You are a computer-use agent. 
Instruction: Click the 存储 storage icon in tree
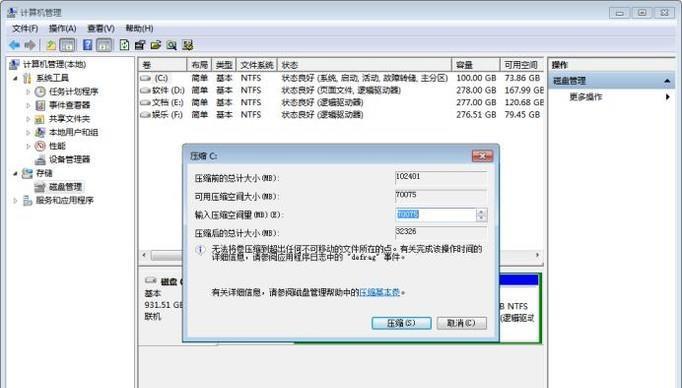tap(27, 173)
